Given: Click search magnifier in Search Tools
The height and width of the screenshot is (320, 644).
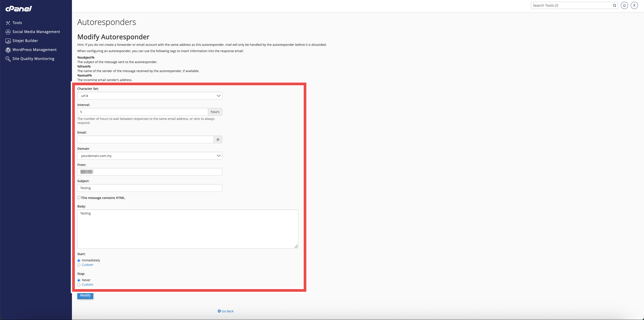Looking at the screenshot, I should click(x=614, y=5).
